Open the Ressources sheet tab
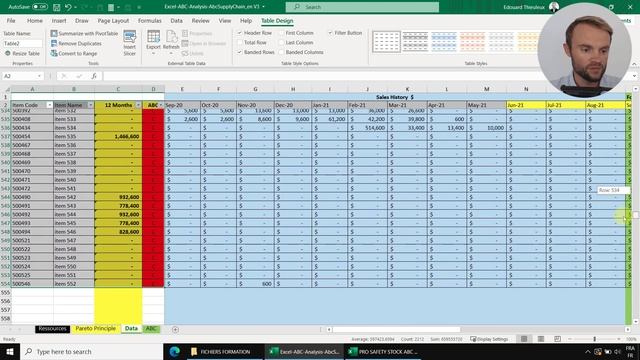The width and height of the screenshot is (640, 360). (x=52, y=329)
